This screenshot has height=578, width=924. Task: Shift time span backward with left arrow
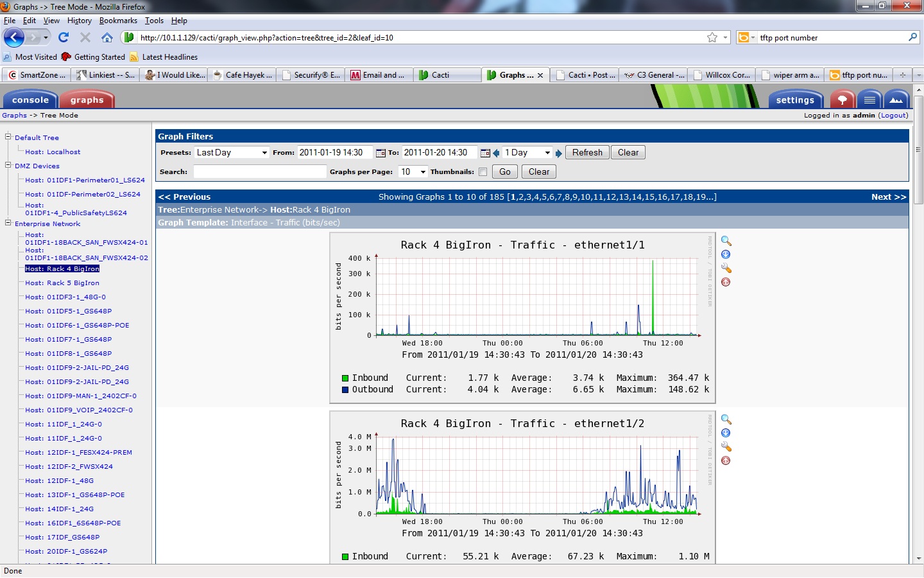click(x=496, y=153)
